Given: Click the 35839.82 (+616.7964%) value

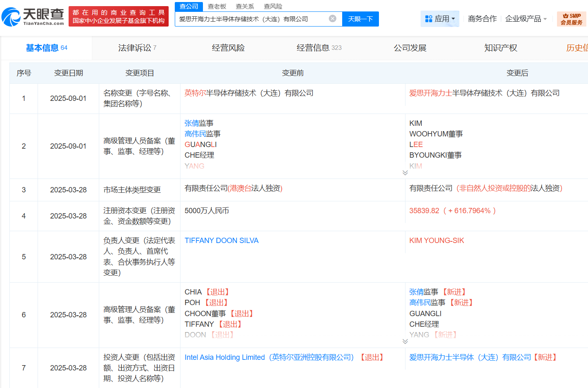Looking at the screenshot, I should click(x=452, y=211).
